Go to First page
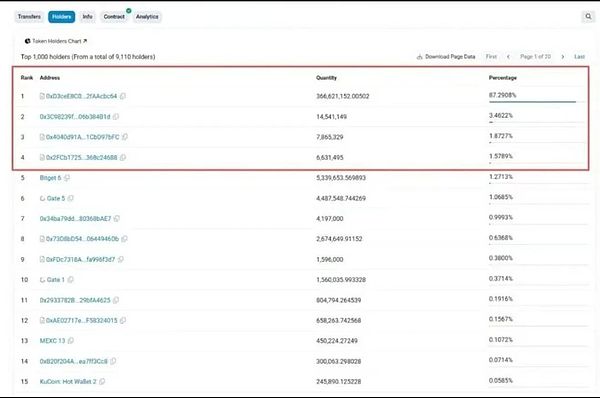600x398 pixels. (491, 57)
